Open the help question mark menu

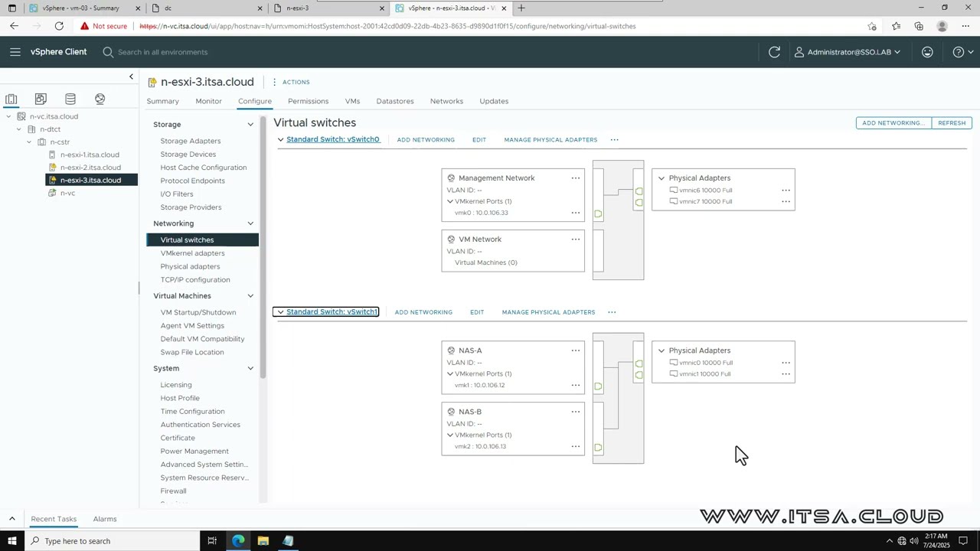pos(962,52)
